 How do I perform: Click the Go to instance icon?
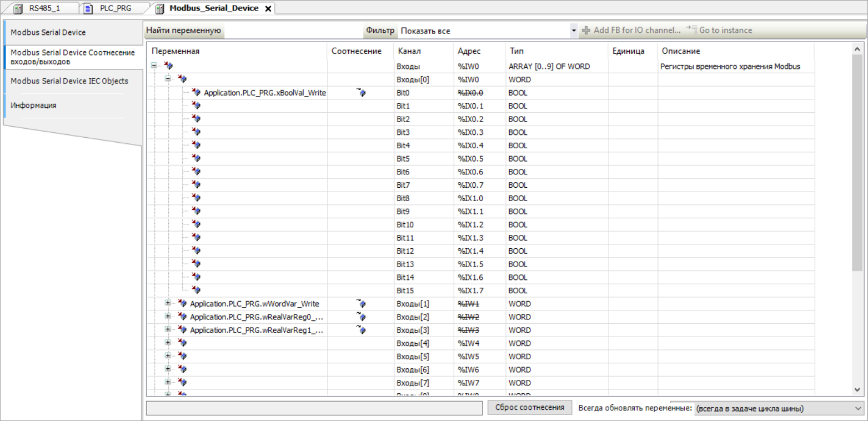tap(691, 30)
